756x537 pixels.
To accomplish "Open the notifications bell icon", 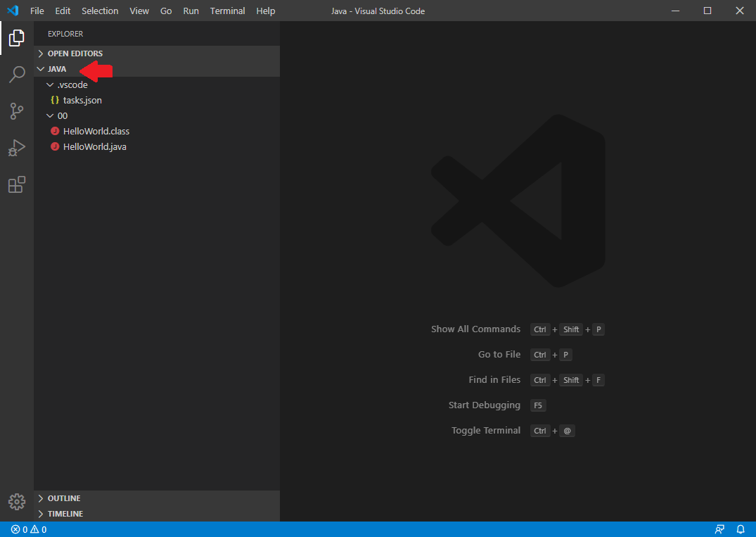I will click(x=741, y=529).
